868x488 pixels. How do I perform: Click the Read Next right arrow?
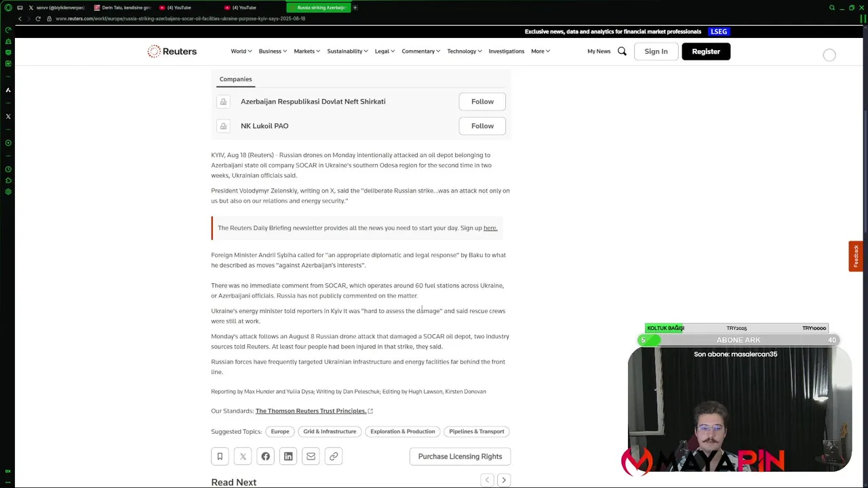(504, 480)
